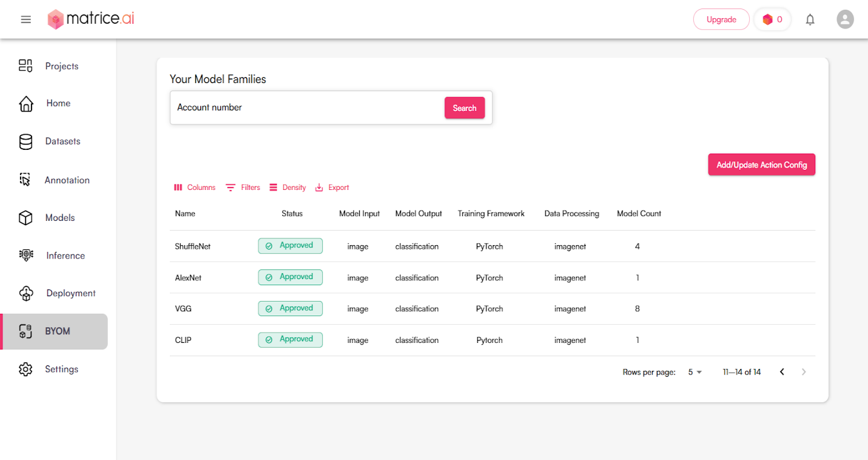This screenshot has height=460, width=868.
Task: Go to previous page arrow
Action: (782, 372)
